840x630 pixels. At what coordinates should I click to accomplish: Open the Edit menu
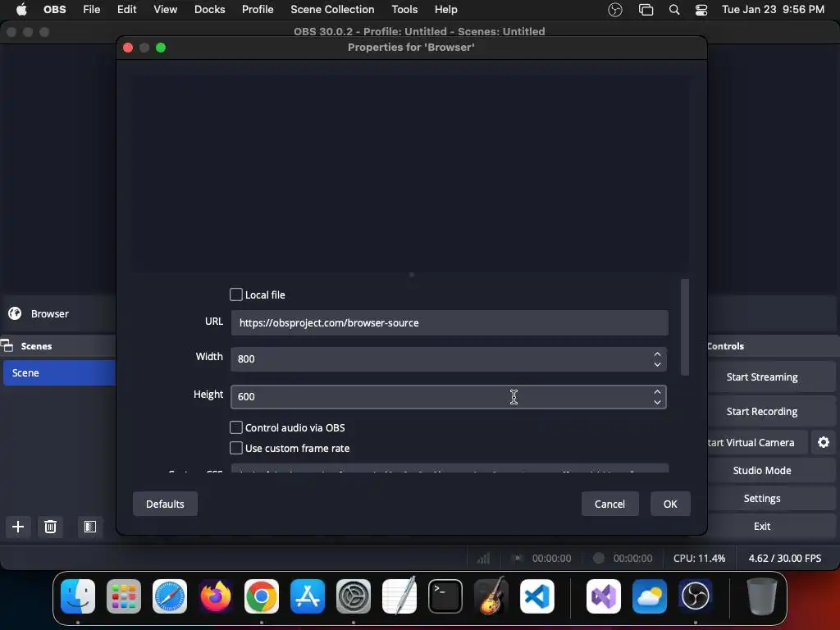pyautogui.click(x=127, y=10)
